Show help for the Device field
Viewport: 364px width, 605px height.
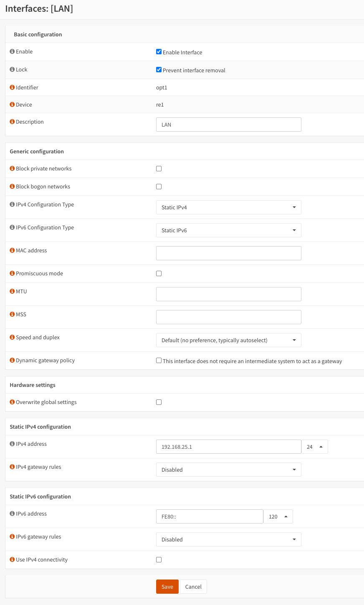click(x=12, y=104)
